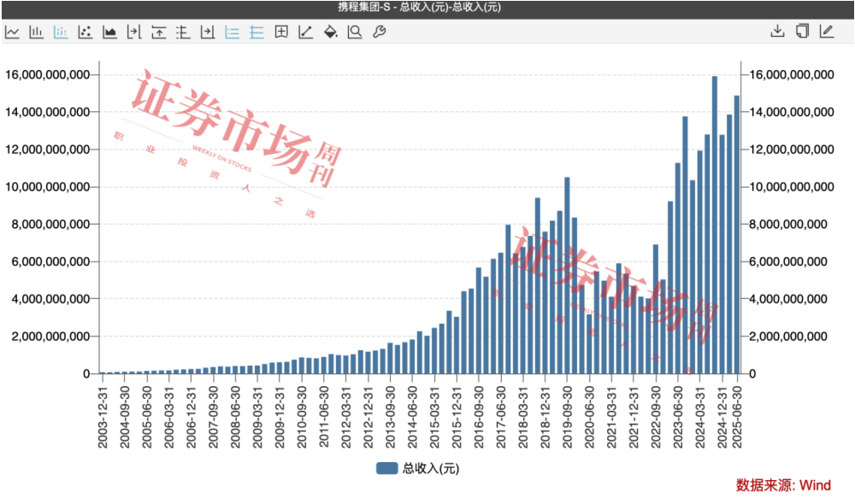Download the chart with the download icon
This screenshot has width=855, height=504.
tap(777, 32)
